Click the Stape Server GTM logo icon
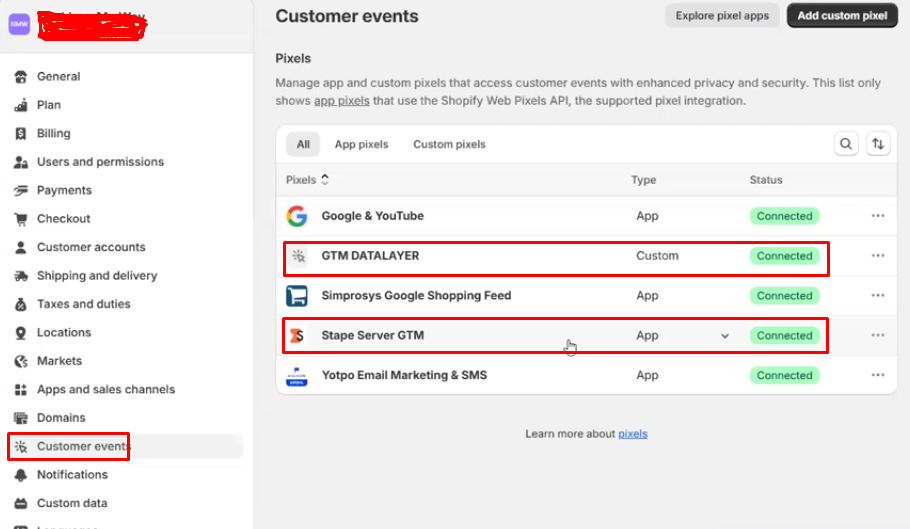910x529 pixels. click(297, 336)
